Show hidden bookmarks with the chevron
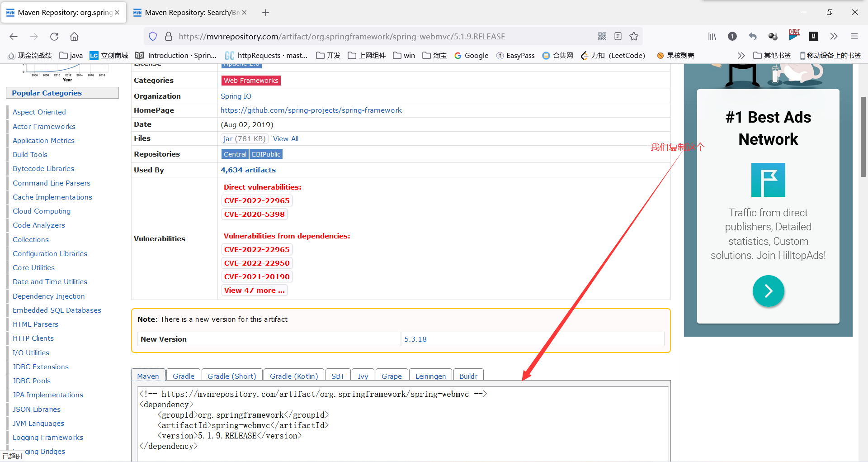This screenshot has height=462, width=868. (741, 56)
